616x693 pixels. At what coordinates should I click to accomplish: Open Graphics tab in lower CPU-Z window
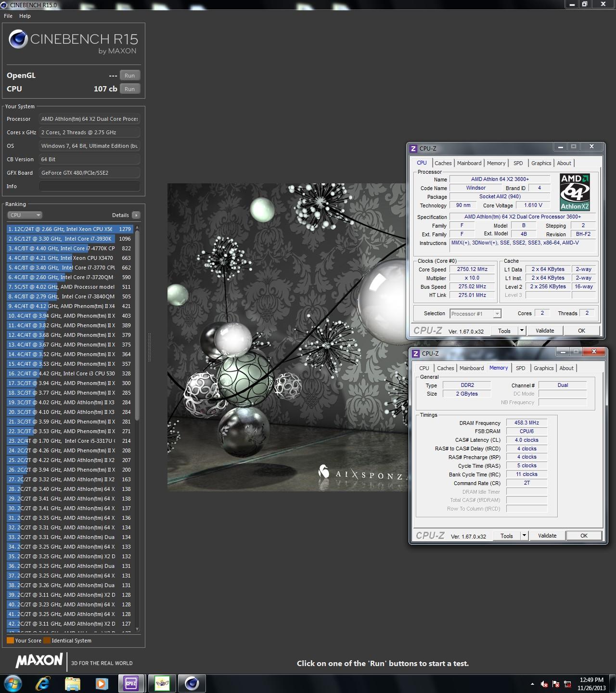tap(544, 368)
